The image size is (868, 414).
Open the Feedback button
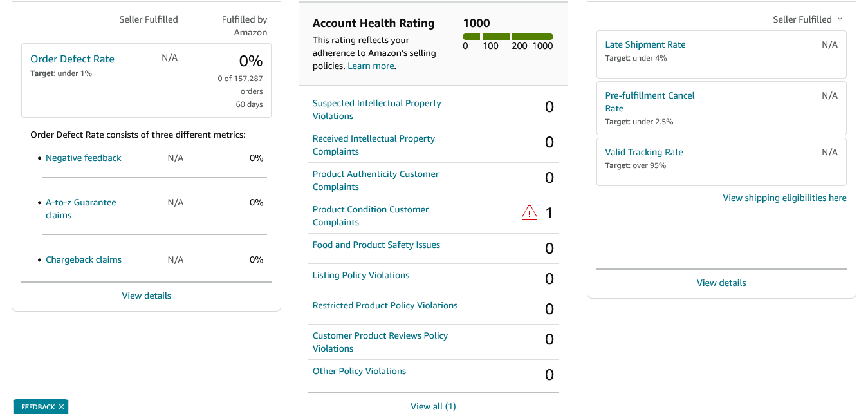coord(38,407)
